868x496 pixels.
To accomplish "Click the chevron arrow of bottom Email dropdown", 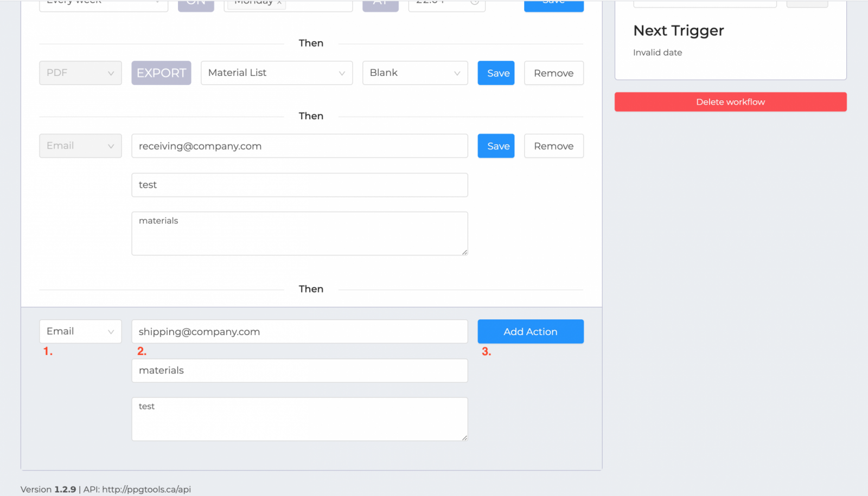I will point(111,332).
